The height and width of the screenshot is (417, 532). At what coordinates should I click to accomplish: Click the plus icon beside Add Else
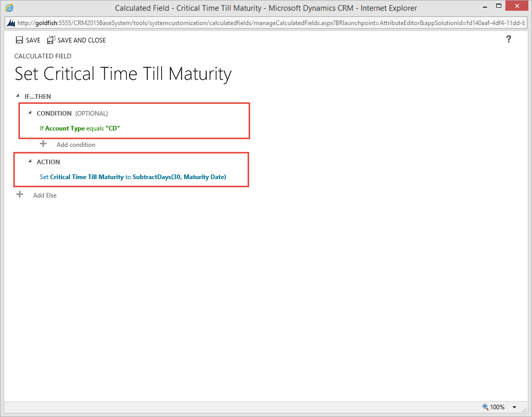(20, 195)
